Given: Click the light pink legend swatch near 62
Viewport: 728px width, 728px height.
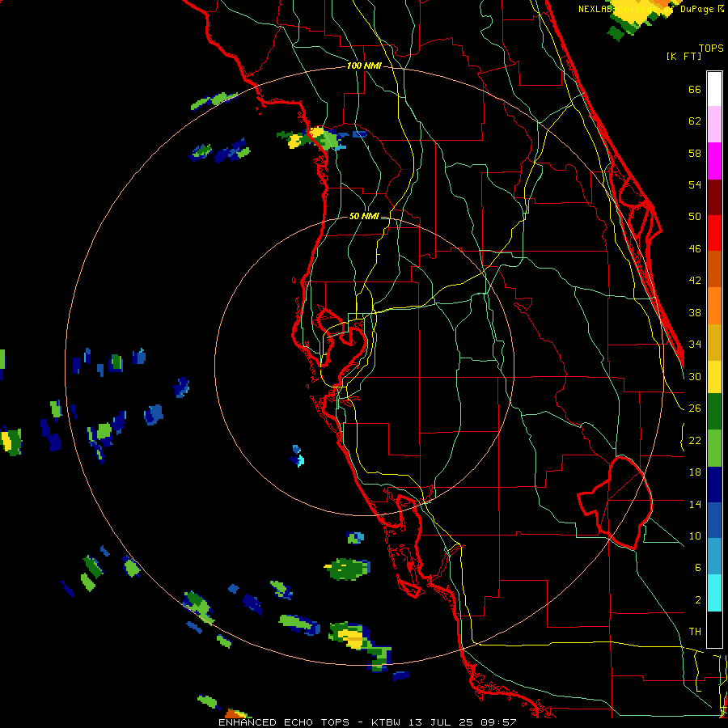Looking at the screenshot, I should [714, 125].
